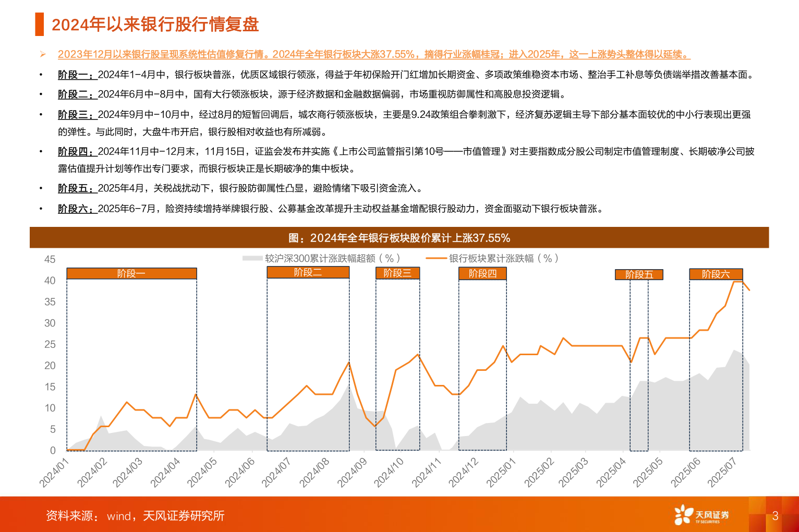Click the x-axis label 2024/07
This screenshot has height=532, width=799.
click(x=275, y=473)
